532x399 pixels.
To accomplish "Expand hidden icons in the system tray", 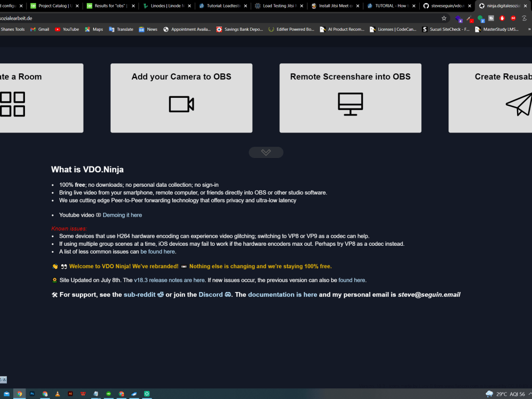I will (530, 393).
